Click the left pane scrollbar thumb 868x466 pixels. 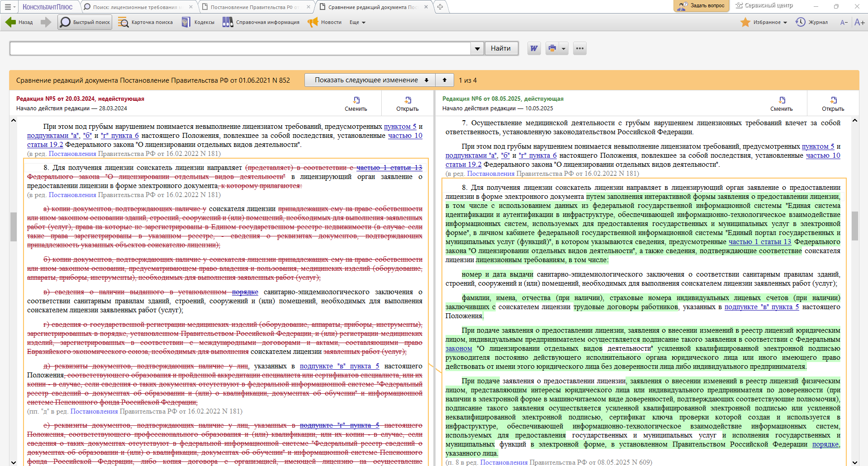coord(14,226)
